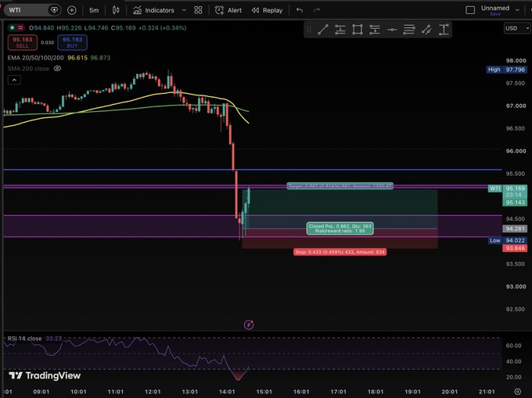This screenshot has height=398, width=532.
Task: Open the USD currency dropdown
Action: [x=517, y=28]
